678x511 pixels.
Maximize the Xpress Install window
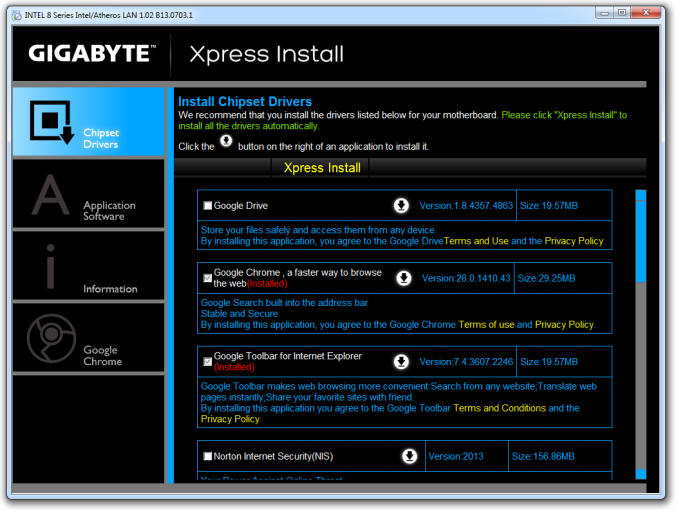pyautogui.click(x=622, y=13)
